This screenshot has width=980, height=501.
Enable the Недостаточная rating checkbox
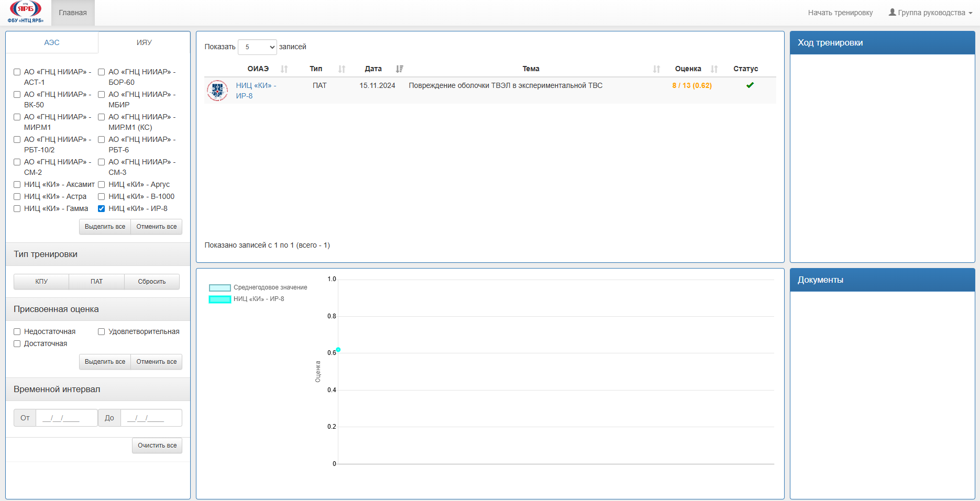tap(17, 332)
